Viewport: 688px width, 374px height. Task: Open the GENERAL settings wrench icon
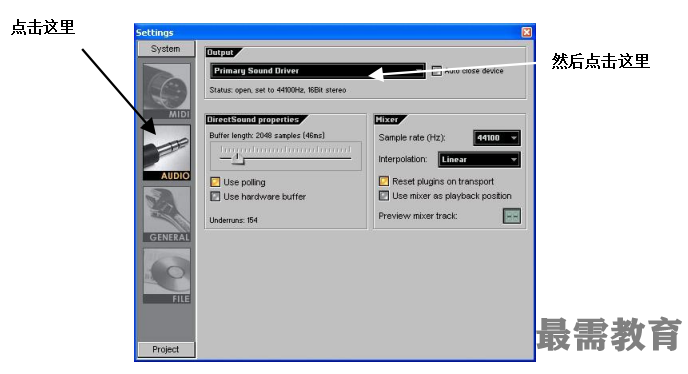[167, 214]
